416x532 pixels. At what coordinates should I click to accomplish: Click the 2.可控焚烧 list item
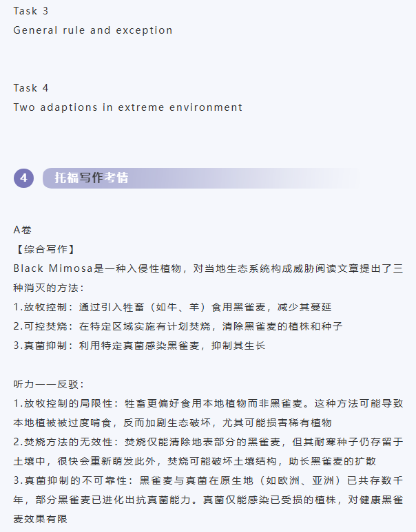point(178,326)
